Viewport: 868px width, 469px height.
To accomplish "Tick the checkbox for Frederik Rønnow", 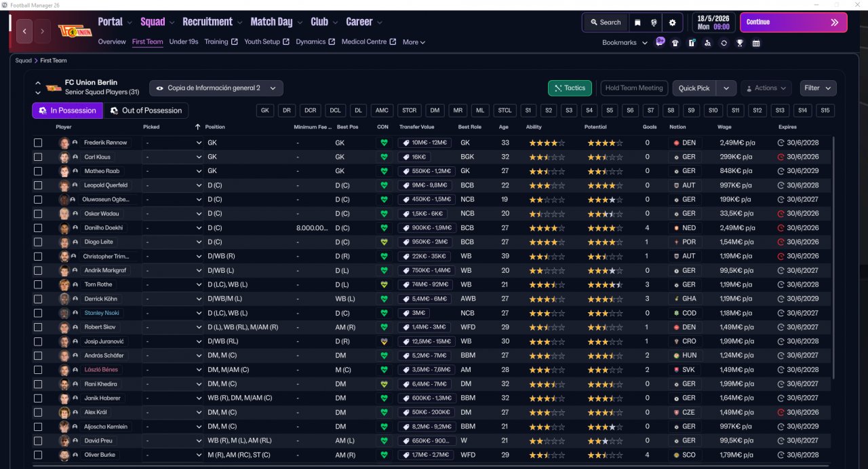I will [x=38, y=143].
